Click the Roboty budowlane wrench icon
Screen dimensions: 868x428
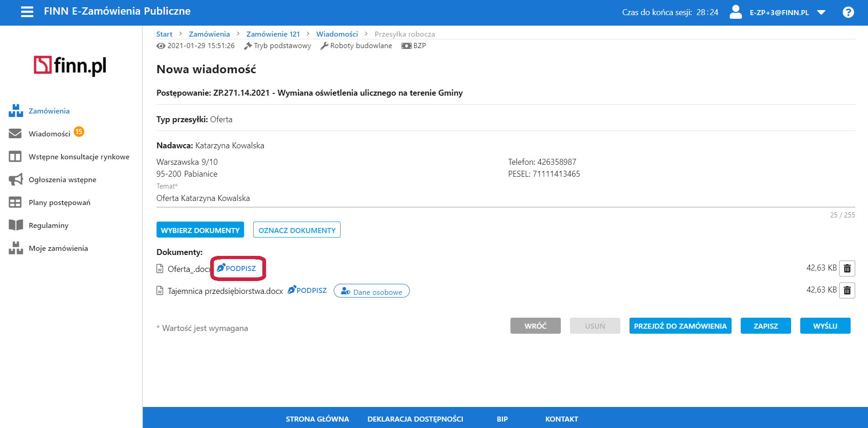[324, 46]
